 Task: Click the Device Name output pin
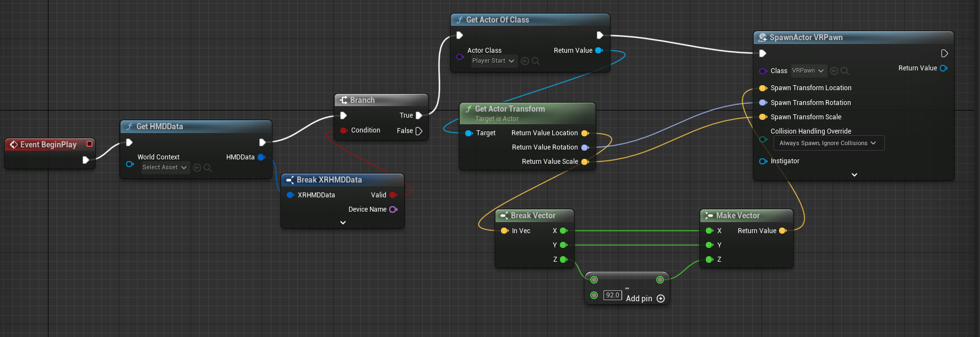(393, 209)
